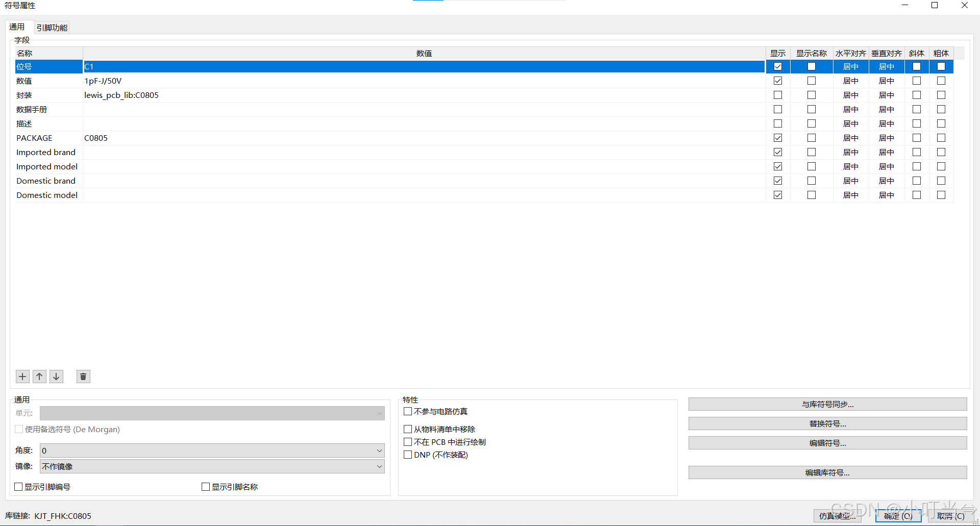Add a new field with the plus icon

[22, 377]
